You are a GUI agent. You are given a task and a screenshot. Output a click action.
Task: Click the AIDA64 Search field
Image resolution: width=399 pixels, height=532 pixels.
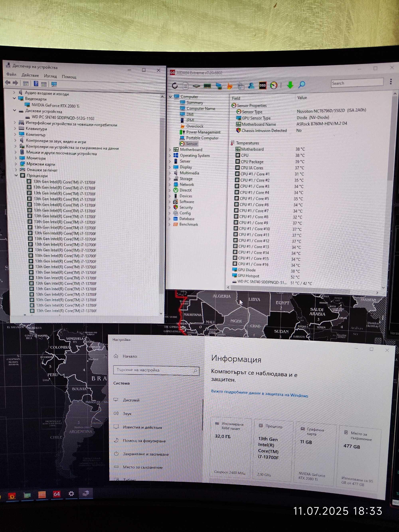coord(357,83)
